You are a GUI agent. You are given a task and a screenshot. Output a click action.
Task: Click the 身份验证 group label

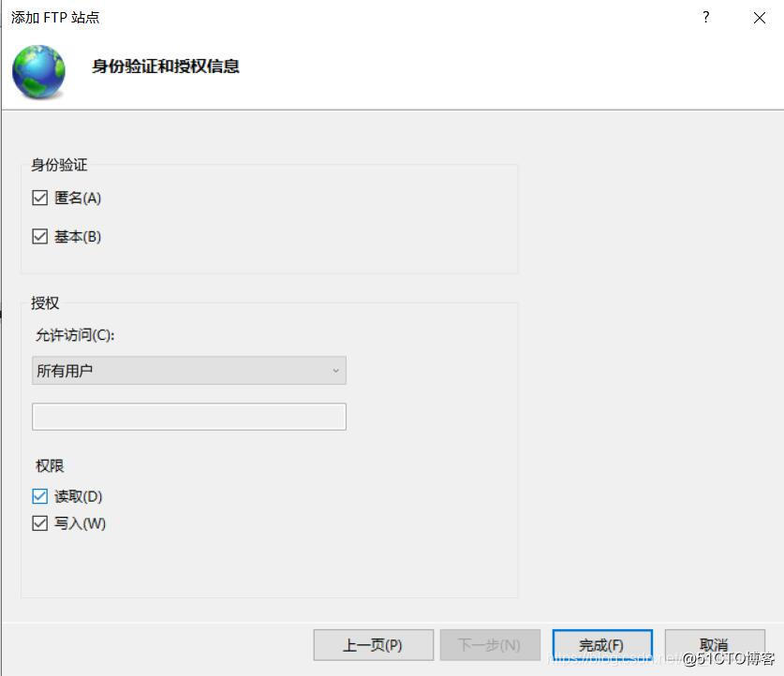59,165
